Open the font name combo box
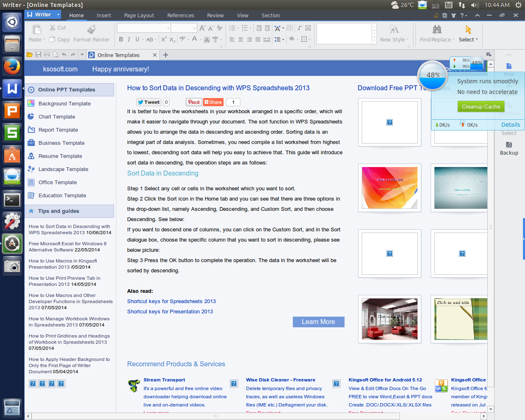Screen dimensions: 525x420 click(x=144, y=28)
